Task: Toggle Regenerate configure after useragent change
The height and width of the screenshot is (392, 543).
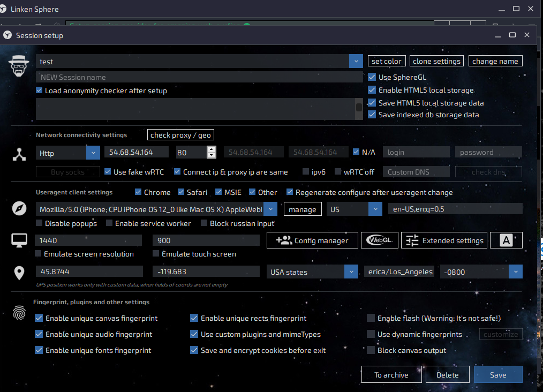Action: click(290, 192)
